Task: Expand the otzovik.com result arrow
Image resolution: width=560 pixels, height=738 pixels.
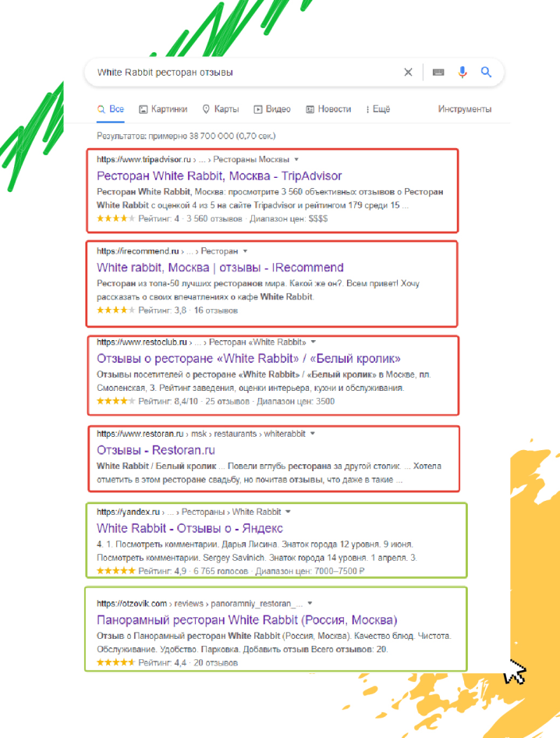Action: tap(310, 603)
